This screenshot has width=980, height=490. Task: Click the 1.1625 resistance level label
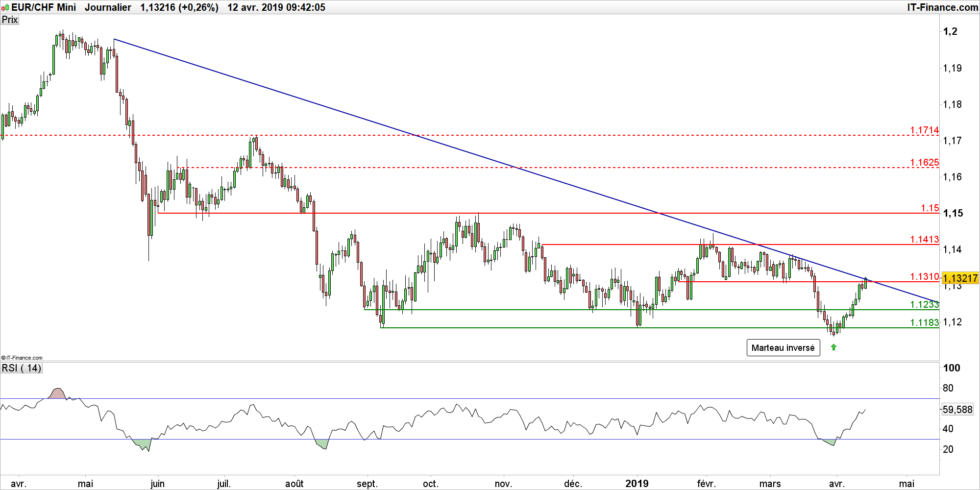(x=925, y=162)
